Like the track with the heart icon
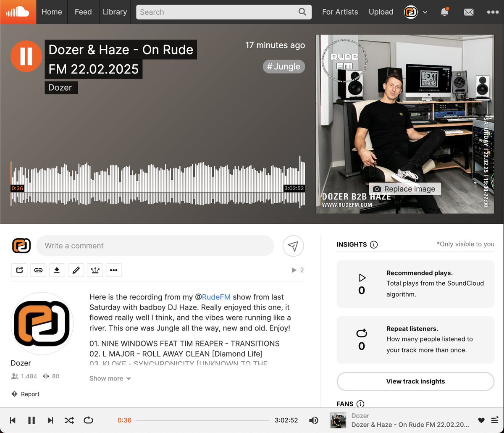504x433 pixels. click(481, 420)
